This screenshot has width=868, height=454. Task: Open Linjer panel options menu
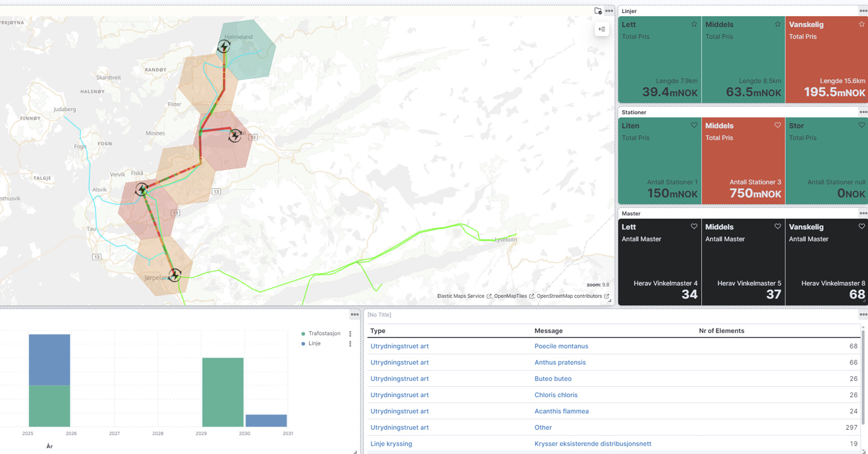coord(863,11)
